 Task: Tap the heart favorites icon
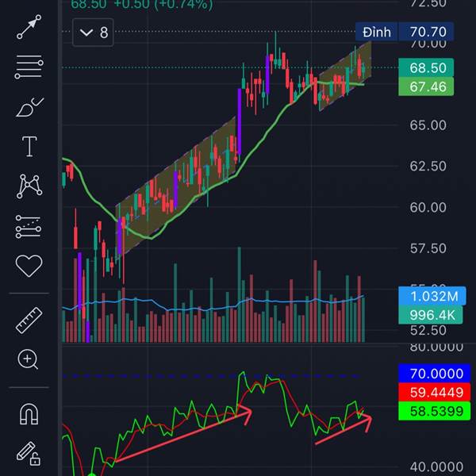tap(29, 266)
